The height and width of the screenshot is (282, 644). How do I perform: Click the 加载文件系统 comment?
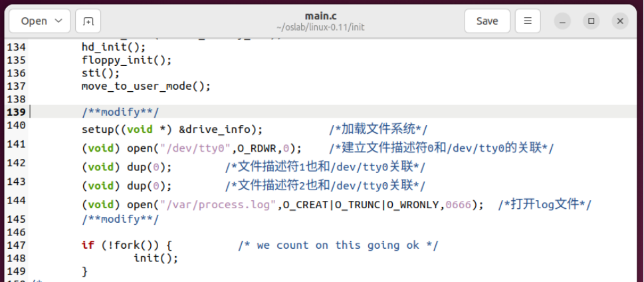[x=378, y=130]
